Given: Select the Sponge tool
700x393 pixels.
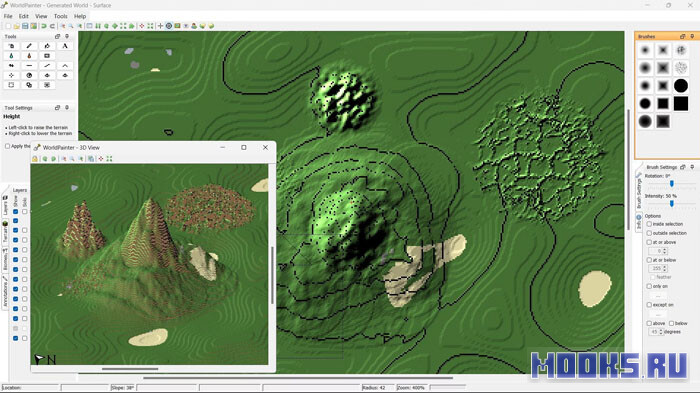Looking at the screenshot, I should tap(47, 56).
